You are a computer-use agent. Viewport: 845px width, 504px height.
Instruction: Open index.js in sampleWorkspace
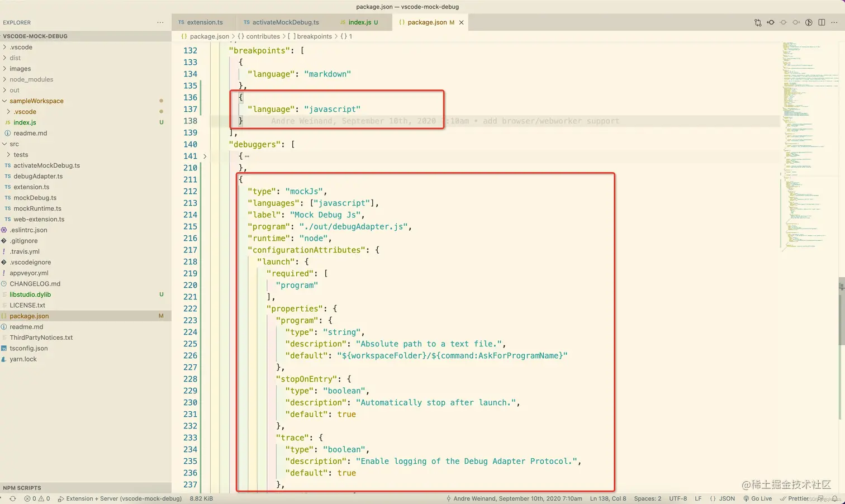coord(86,122)
